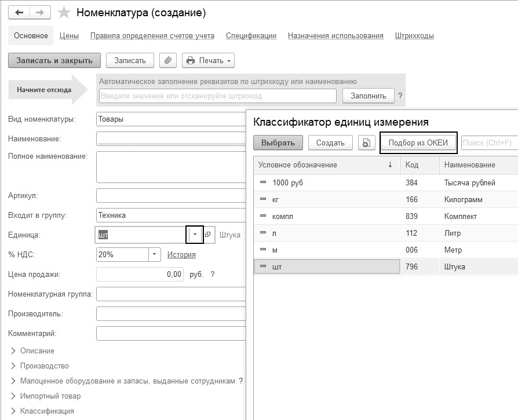Expand the Описание section
Screen dimensions: 518x420
coord(37,350)
